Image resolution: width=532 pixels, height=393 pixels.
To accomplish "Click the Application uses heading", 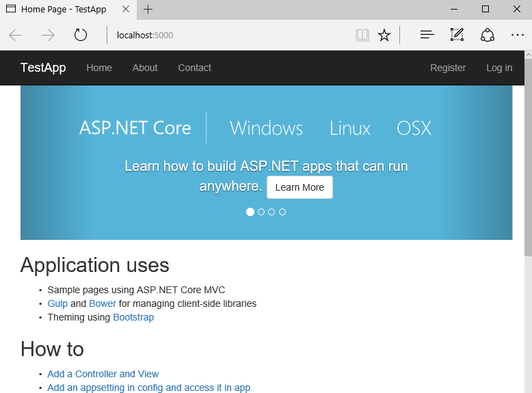I will 94,265.
